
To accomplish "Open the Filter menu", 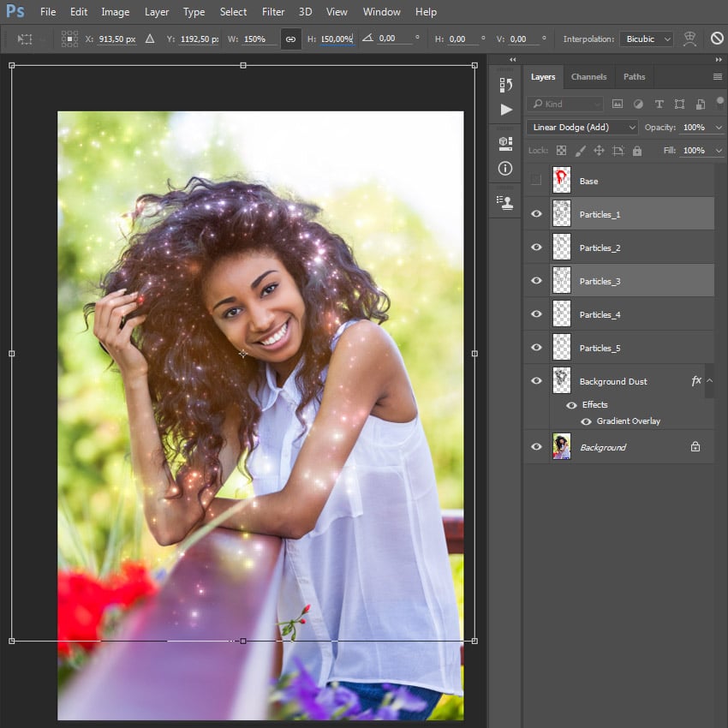I will 273,12.
